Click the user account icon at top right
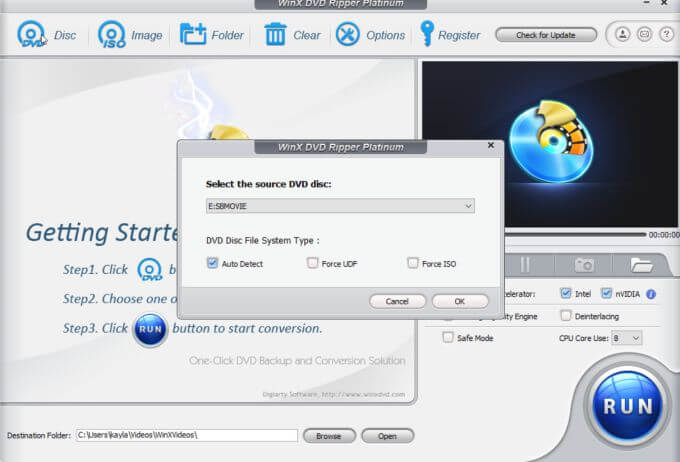The height and width of the screenshot is (462, 680). click(x=622, y=34)
